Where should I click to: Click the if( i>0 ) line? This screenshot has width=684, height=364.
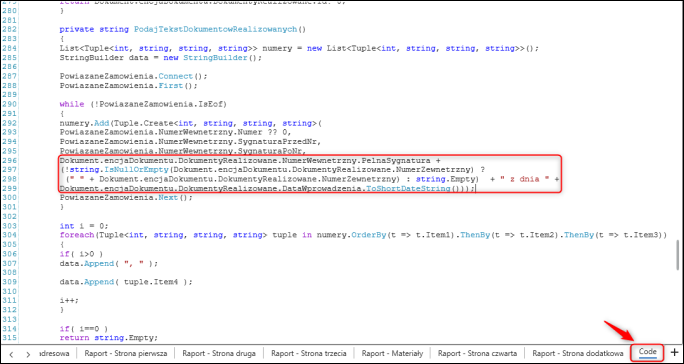point(81,254)
